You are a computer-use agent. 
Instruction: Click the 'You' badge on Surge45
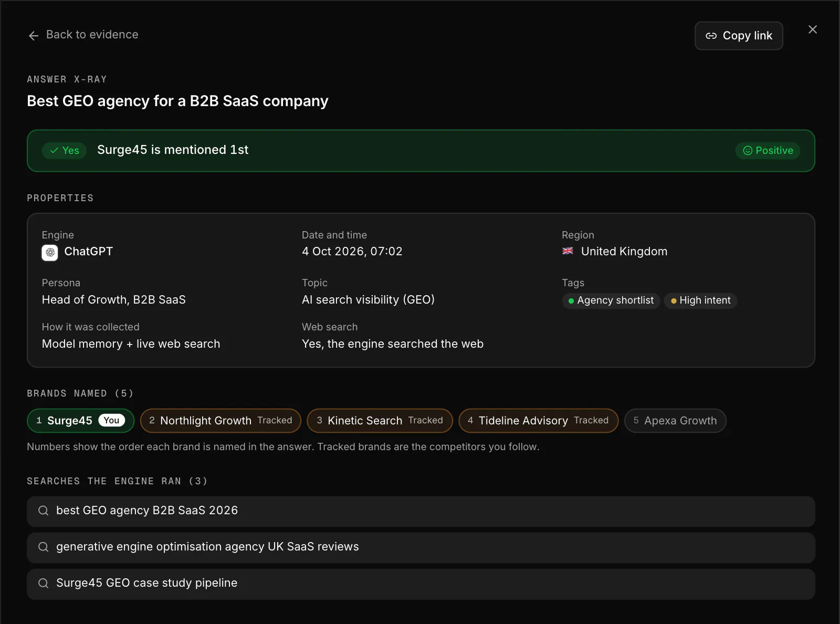111,420
